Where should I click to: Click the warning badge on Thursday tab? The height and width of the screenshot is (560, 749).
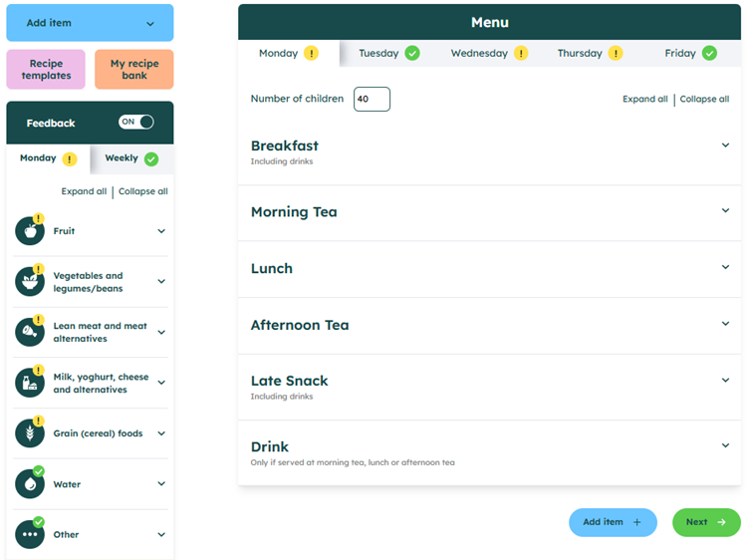coord(616,53)
